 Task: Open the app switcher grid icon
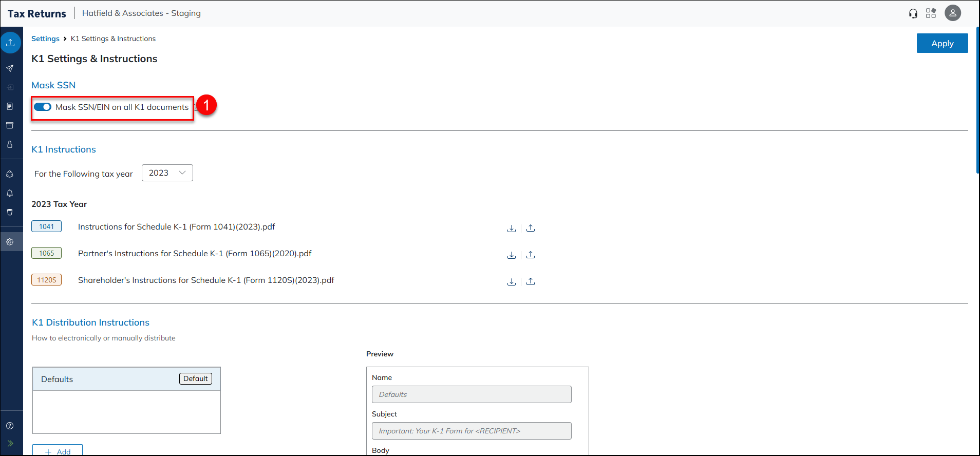coord(931,13)
